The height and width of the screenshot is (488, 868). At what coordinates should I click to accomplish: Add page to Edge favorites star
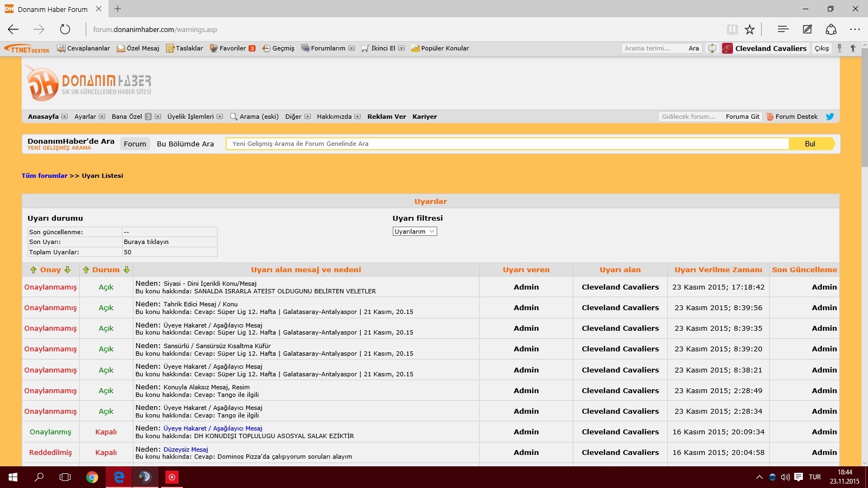point(750,29)
